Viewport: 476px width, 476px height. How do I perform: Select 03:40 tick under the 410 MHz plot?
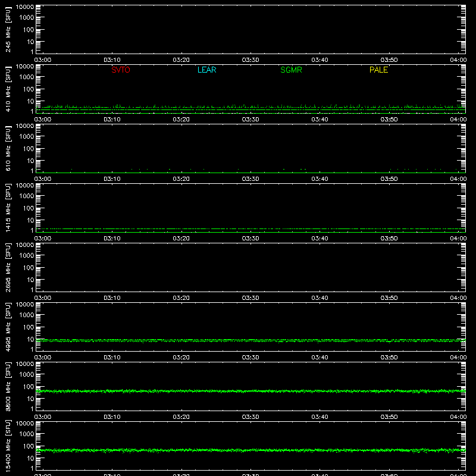coord(320,120)
